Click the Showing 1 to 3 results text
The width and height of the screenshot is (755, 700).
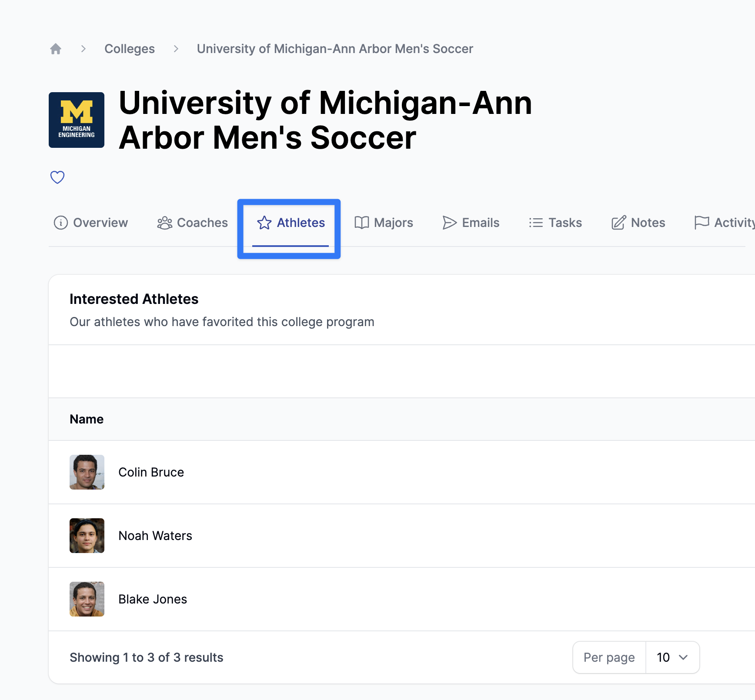[147, 657]
